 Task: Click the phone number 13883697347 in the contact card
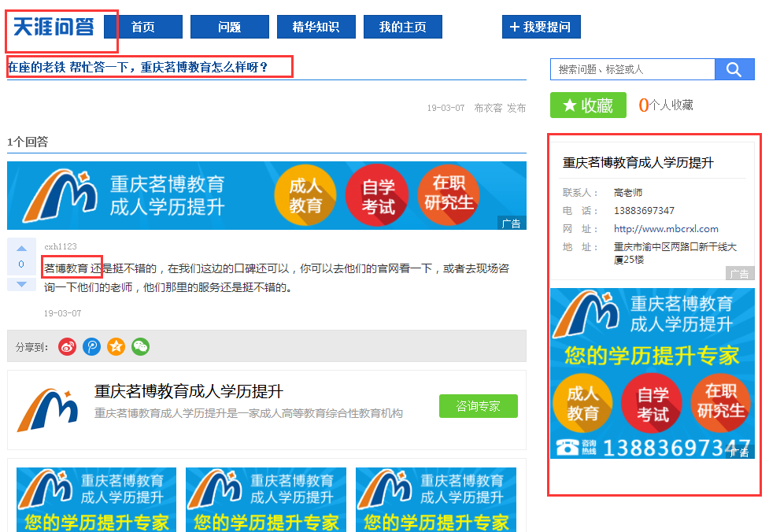pyautogui.click(x=644, y=210)
